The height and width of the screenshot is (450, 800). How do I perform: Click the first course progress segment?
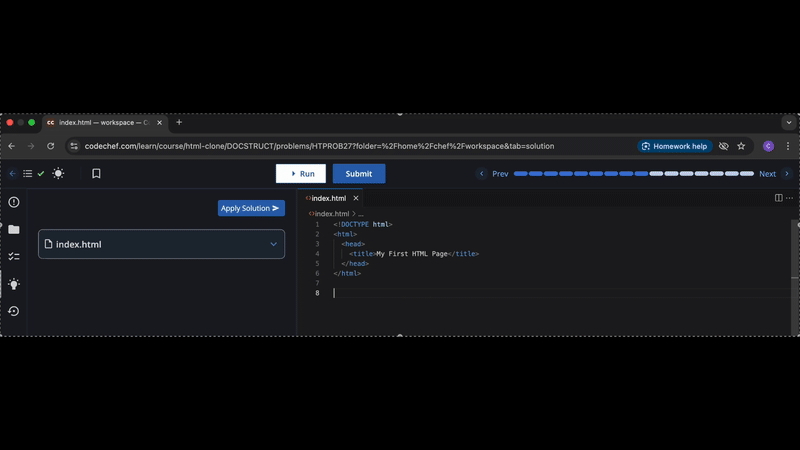click(520, 173)
